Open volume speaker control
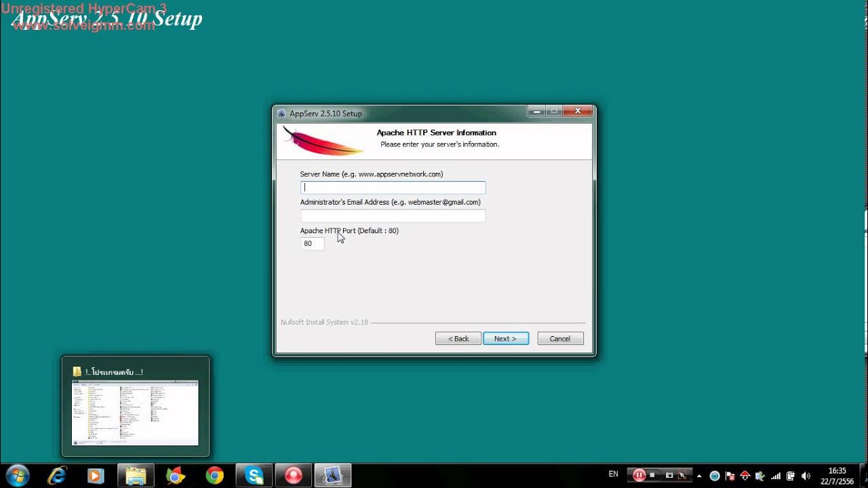 click(806, 476)
